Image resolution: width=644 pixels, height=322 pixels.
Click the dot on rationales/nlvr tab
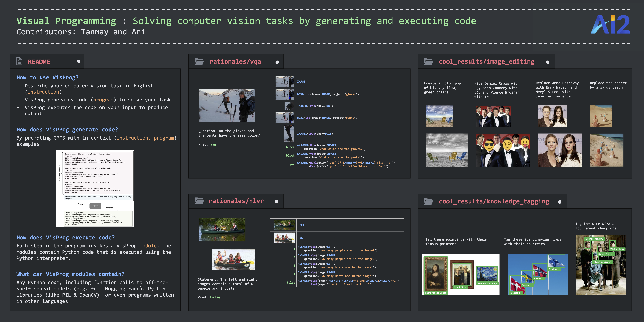(x=276, y=202)
